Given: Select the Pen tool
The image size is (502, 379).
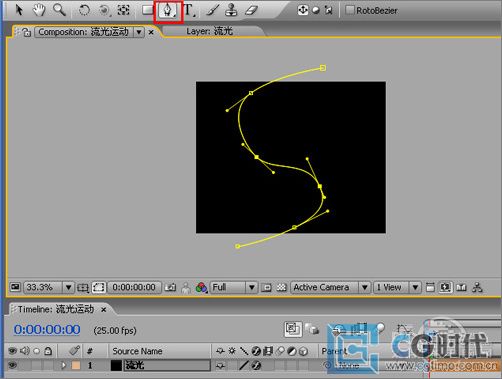Looking at the screenshot, I should click(168, 11).
